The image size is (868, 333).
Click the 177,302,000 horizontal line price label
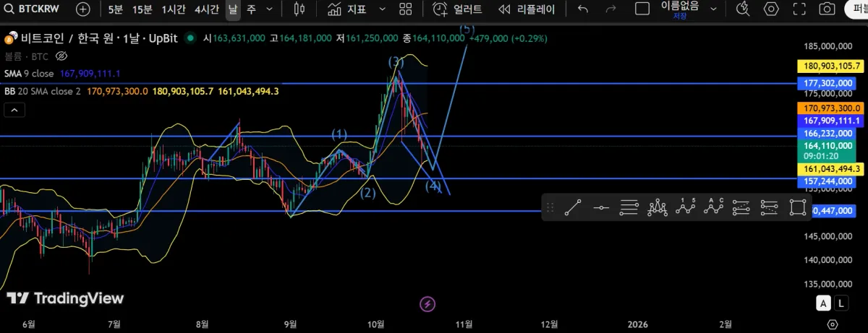[x=827, y=83]
